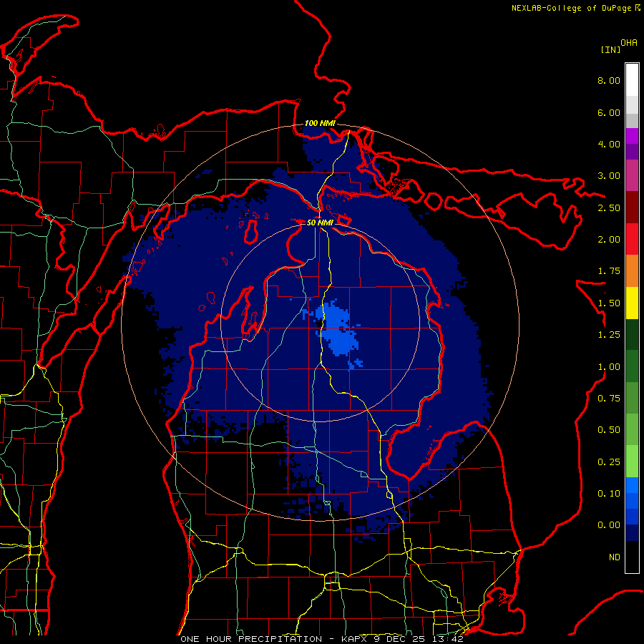Click the 2.50 legend value
The width and height of the screenshot is (644, 644).
click(x=609, y=208)
